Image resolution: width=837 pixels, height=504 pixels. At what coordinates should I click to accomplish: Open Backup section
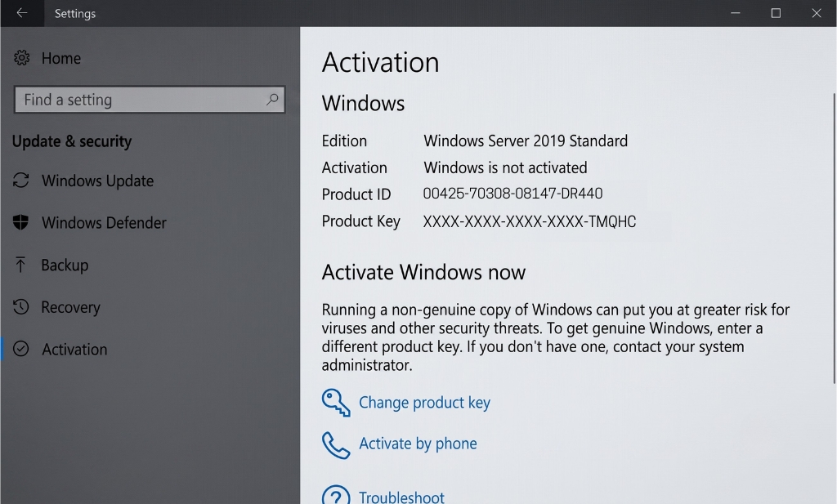tap(65, 265)
